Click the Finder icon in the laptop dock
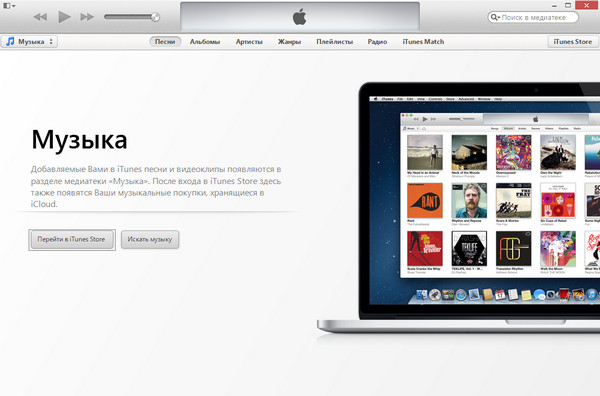This screenshot has height=396, width=600. click(x=421, y=295)
